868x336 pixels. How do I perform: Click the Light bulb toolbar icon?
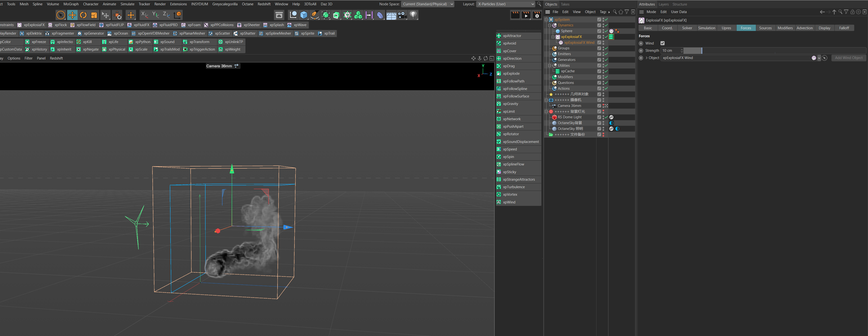413,15
